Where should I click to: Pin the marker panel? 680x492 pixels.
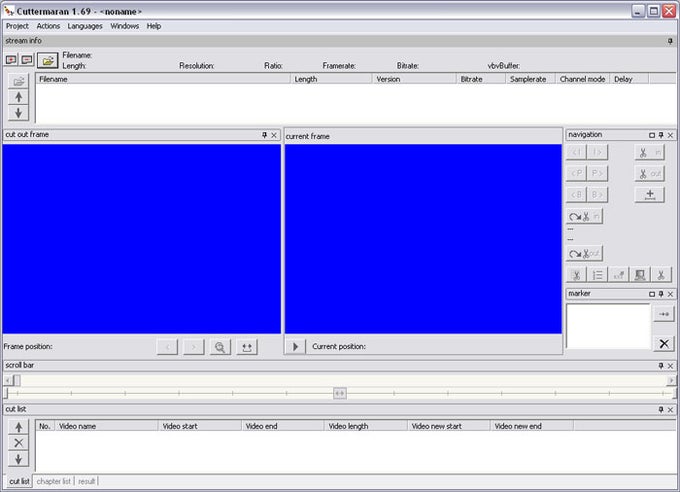coord(661,294)
